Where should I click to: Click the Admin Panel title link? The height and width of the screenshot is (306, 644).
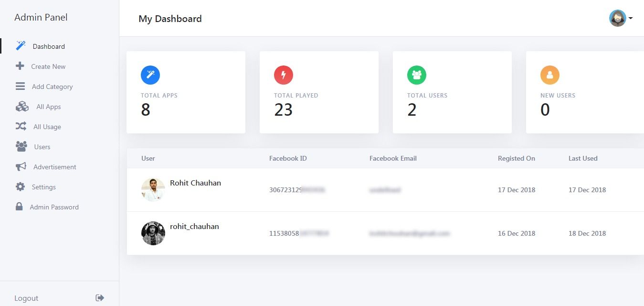41,18
